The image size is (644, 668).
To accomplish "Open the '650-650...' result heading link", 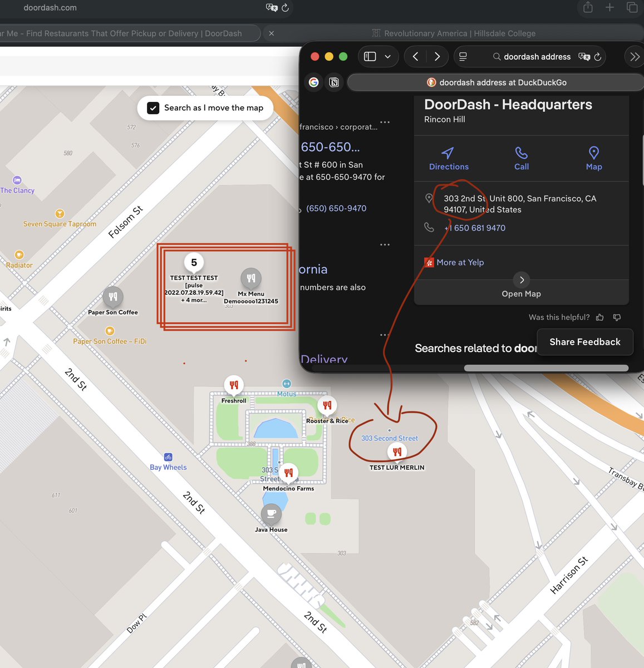I will click(330, 147).
